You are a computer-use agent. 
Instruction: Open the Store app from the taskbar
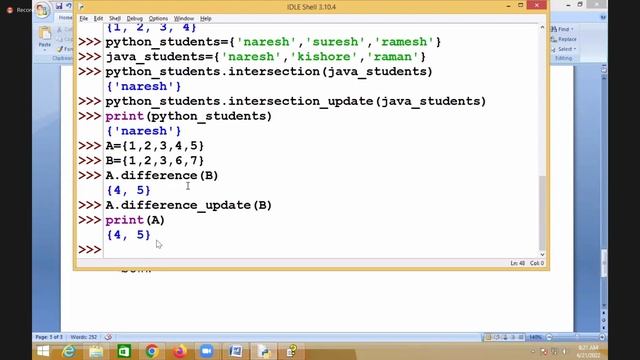(x=124, y=351)
